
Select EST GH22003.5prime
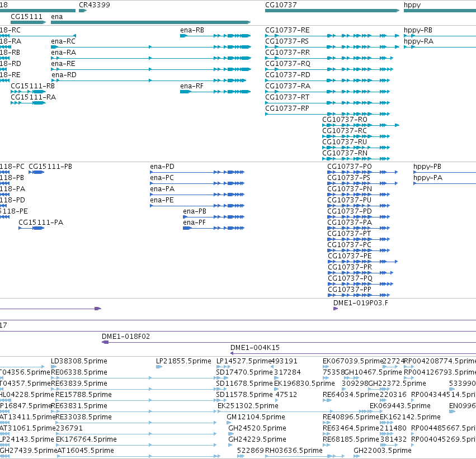(x=357, y=456)
